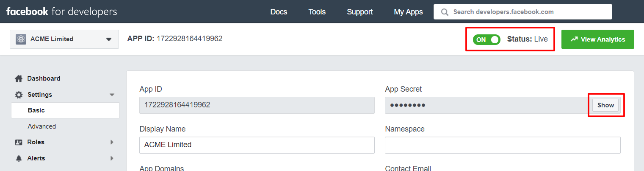Click the developers.facebook.com search field
The image size is (644, 171).
pos(522,12)
